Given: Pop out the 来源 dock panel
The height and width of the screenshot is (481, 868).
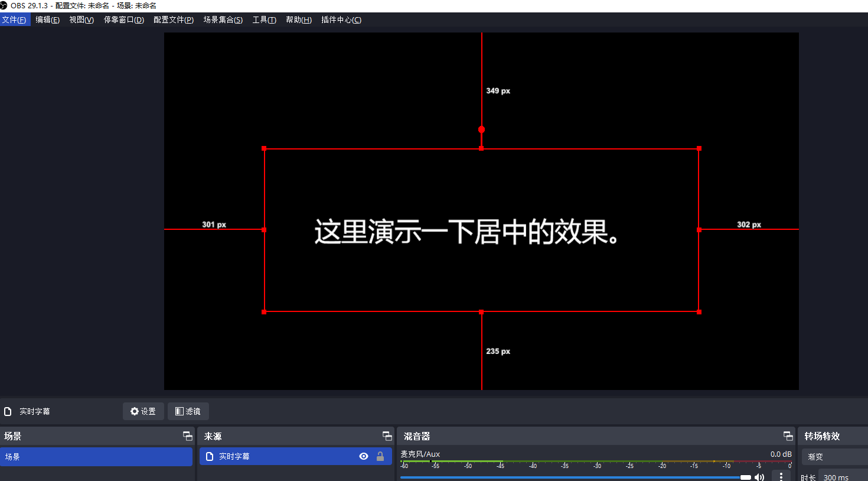Looking at the screenshot, I should 387,436.
